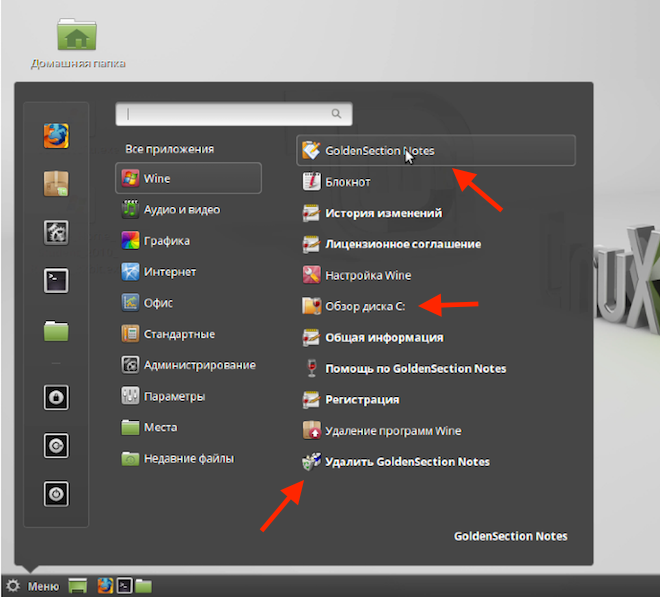This screenshot has width=660, height=597.
Task: Open file manager folder on bottom panel
Action: [x=144, y=586]
